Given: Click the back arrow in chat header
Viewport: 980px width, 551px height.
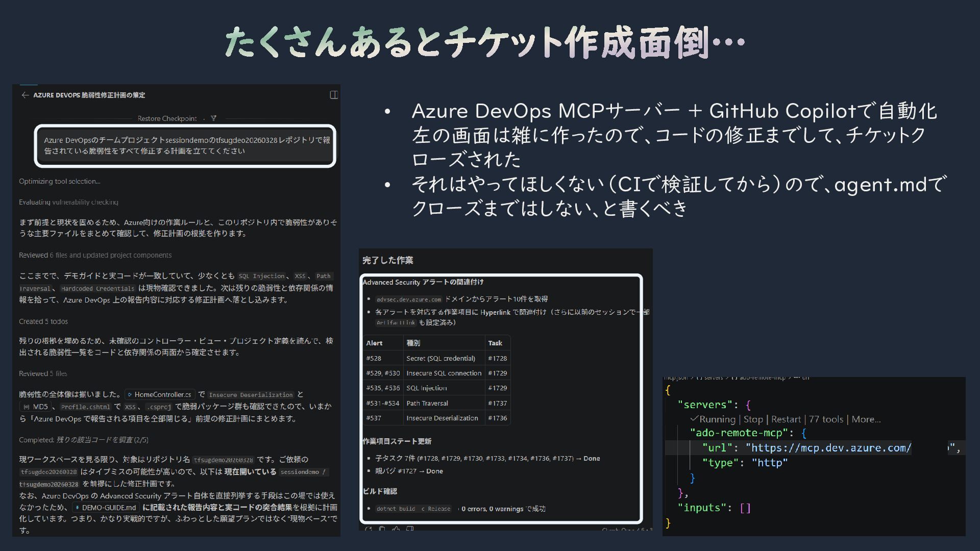Looking at the screenshot, I should 25,95.
